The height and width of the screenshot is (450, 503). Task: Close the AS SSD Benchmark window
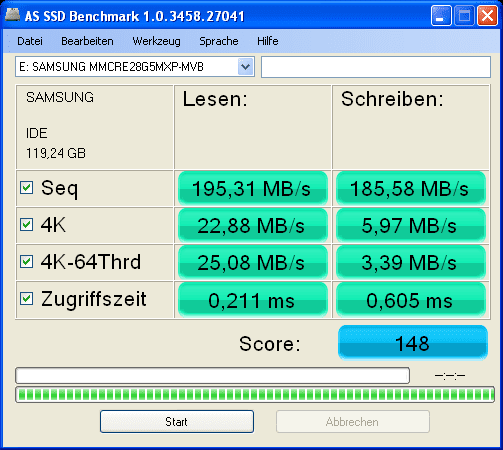coord(487,15)
